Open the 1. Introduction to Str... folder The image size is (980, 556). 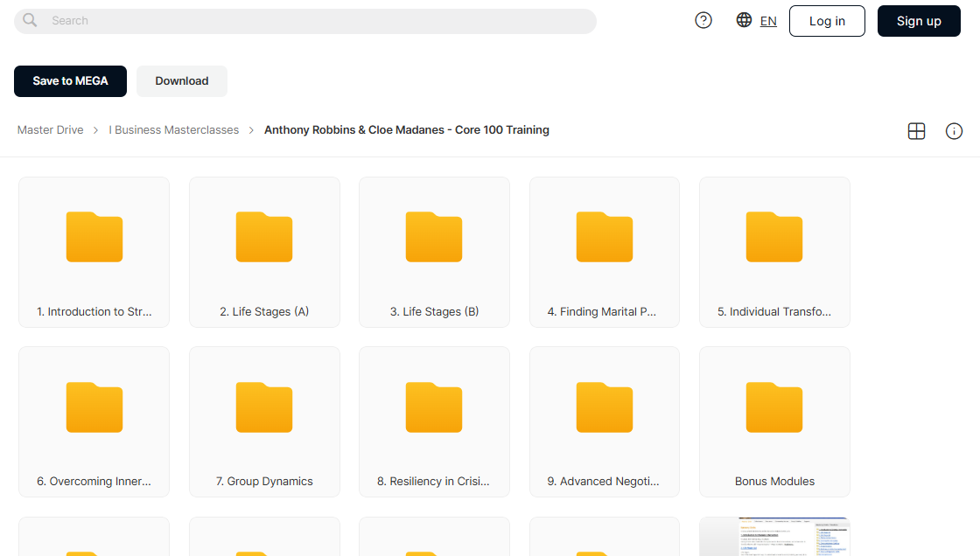coord(94,253)
